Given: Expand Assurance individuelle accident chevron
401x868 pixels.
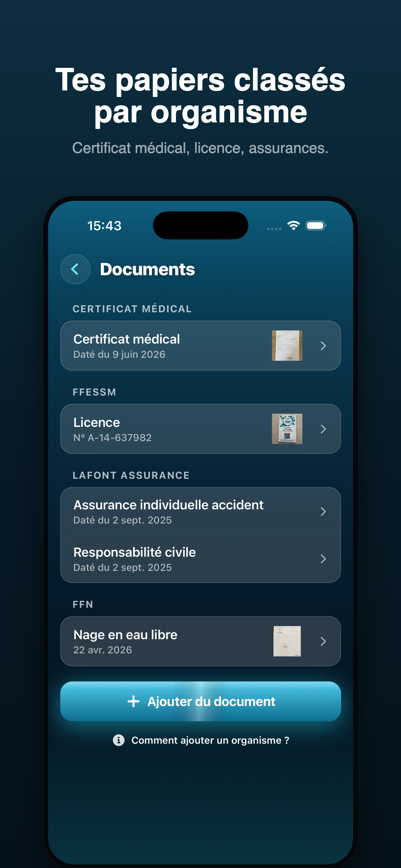Looking at the screenshot, I should (x=323, y=511).
